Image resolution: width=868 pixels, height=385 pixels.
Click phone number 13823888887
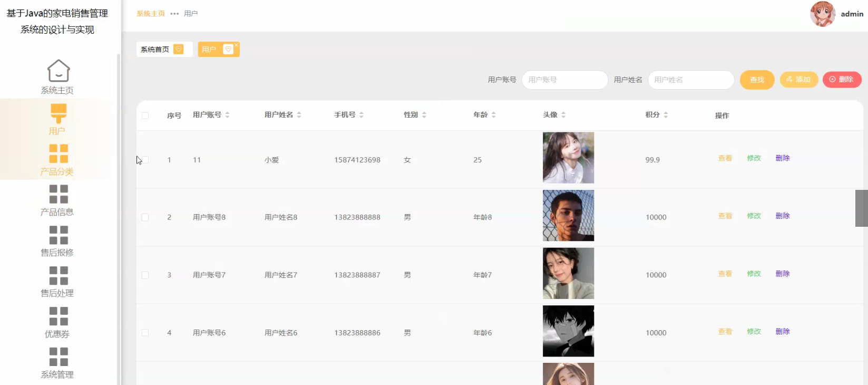pos(357,275)
